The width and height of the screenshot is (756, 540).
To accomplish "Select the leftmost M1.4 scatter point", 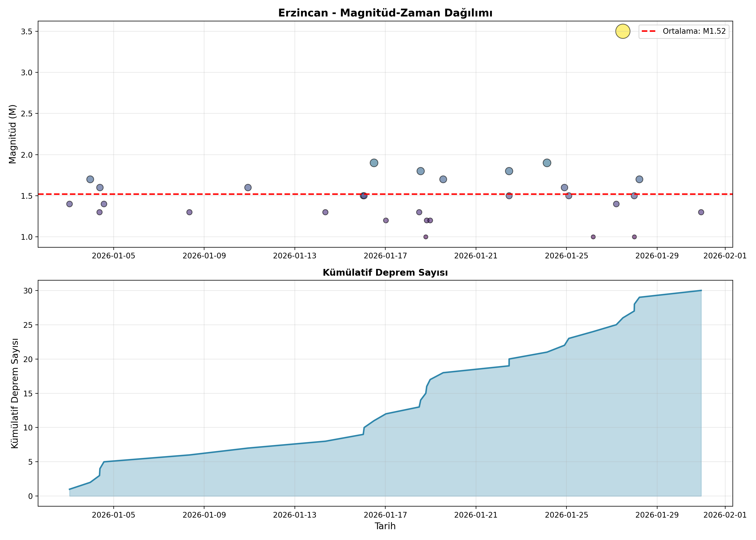I will tap(69, 204).
